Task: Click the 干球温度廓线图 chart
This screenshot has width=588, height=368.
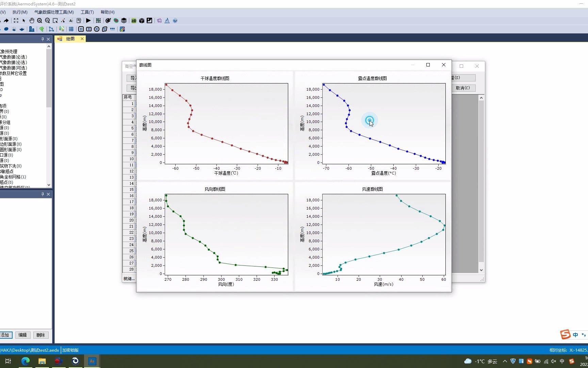Action: 215,125
